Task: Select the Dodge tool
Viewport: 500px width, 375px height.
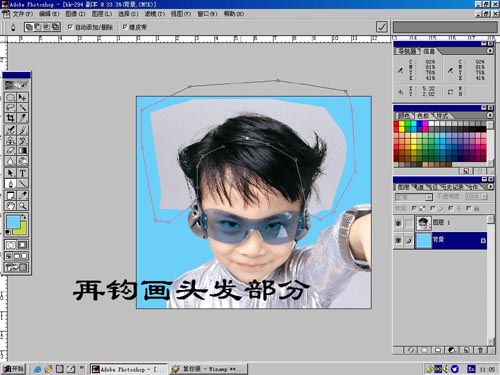Action: tap(22, 161)
